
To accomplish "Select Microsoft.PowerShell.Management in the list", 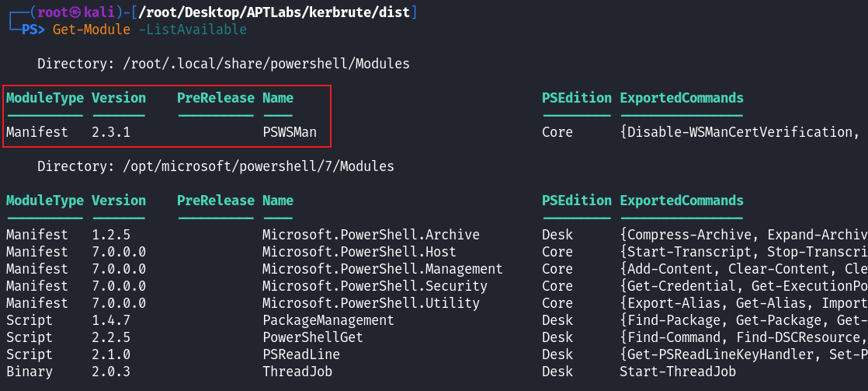I will pos(382,269).
